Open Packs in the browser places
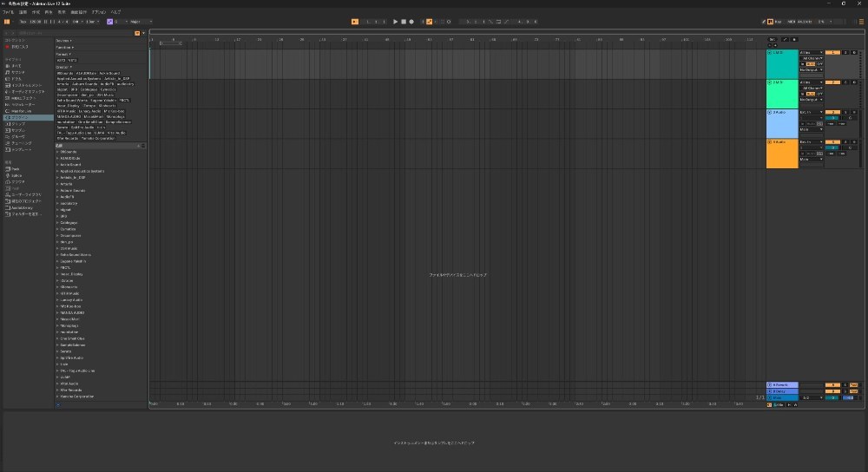Viewport: 868px width, 472px height. click(13, 169)
